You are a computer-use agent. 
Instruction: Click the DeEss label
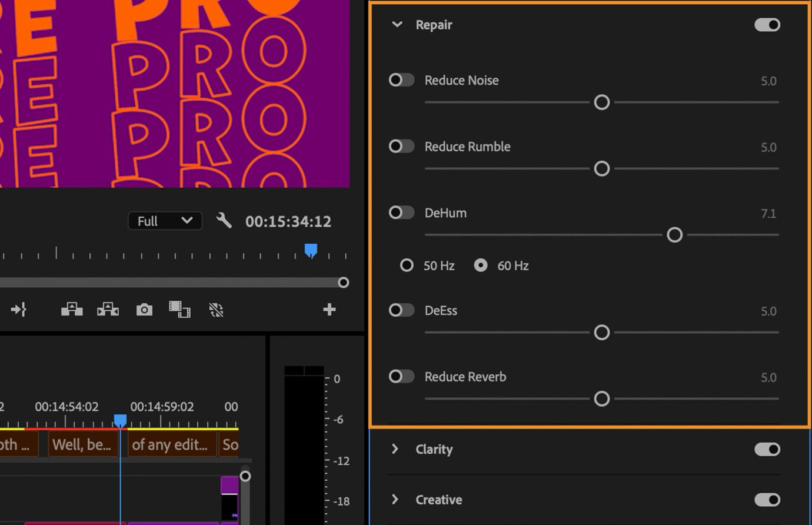[x=441, y=310]
